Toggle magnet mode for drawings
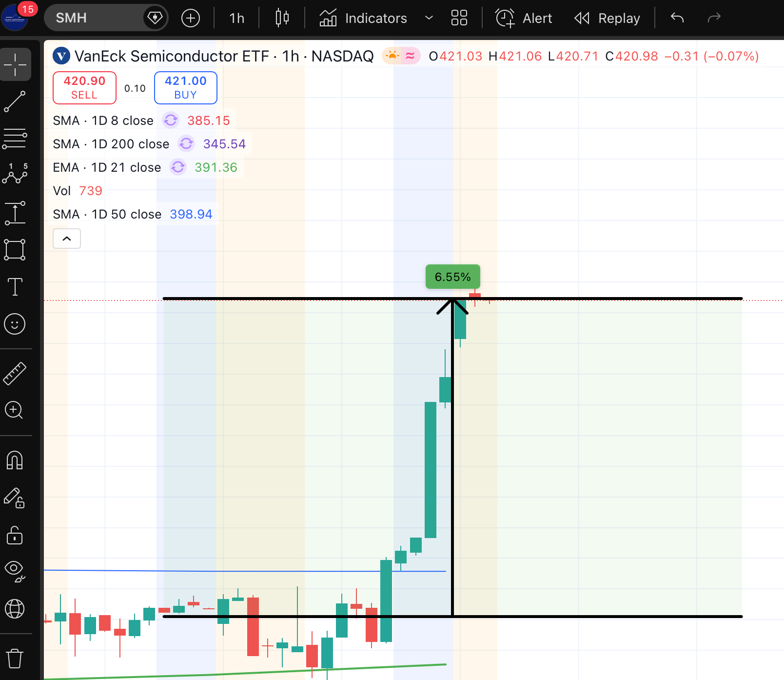The image size is (784, 680). (x=15, y=460)
